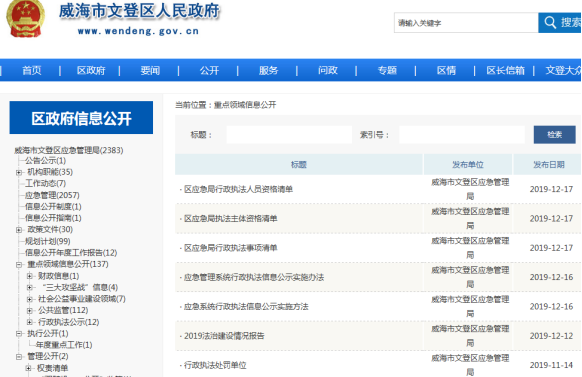Open the 要闻 navigation tab
The image size is (582, 377).
coord(150,70)
